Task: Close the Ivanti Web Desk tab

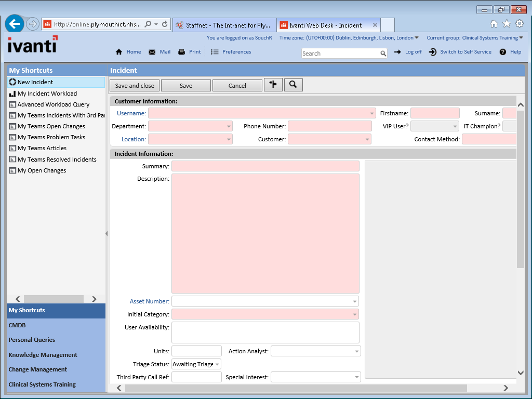Action: tap(375, 25)
